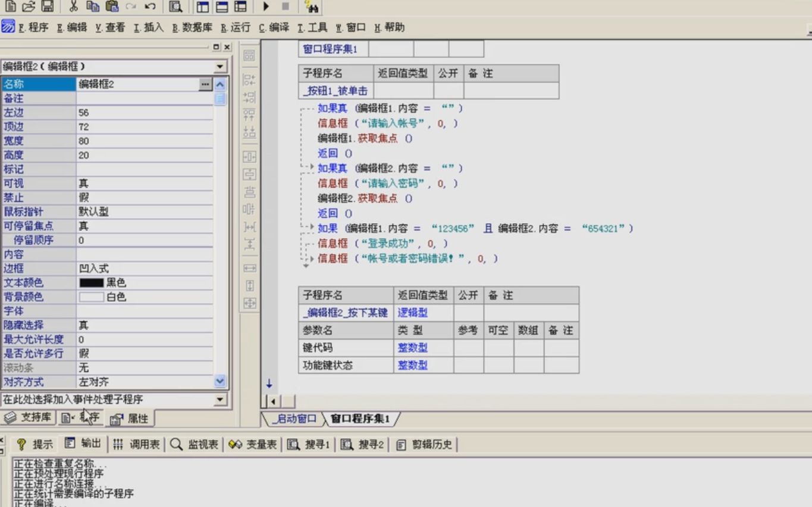Click the _按钮1_被单击 subroutine name cell
Screen dimensions: 812x507
pyautogui.click(x=336, y=91)
